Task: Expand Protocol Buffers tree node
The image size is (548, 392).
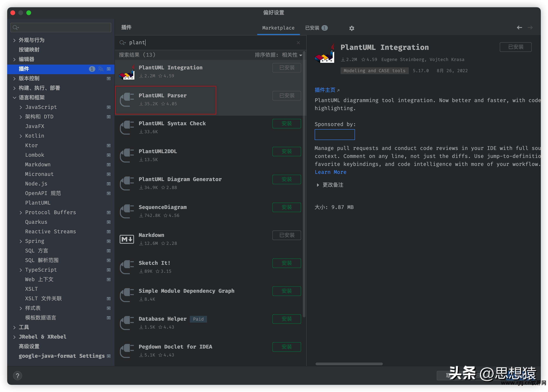Action: 21,213
